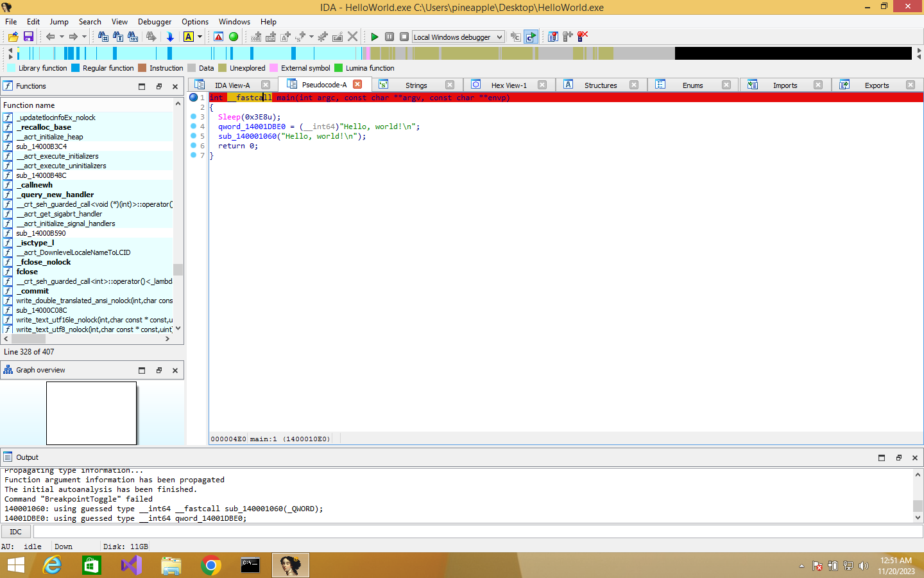Screen dimensions: 924x578
Task: Open the breakpoint list icon
Action: click(552, 37)
